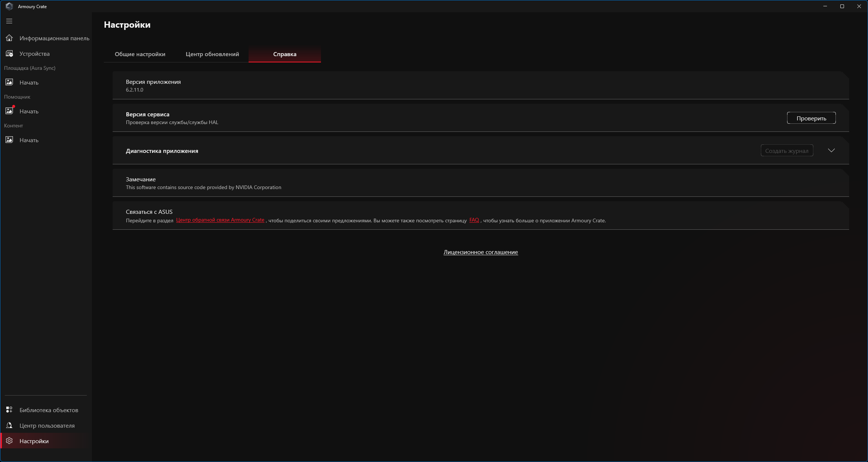Click the Начать label under Помощник
Viewport: 868px width, 462px height.
point(29,112)
